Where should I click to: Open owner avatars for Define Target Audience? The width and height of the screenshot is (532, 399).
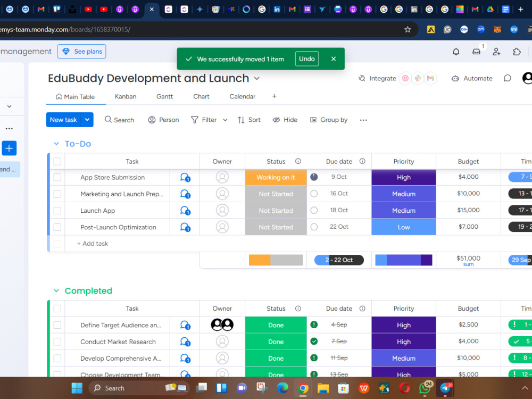click(x=222, y=325)
